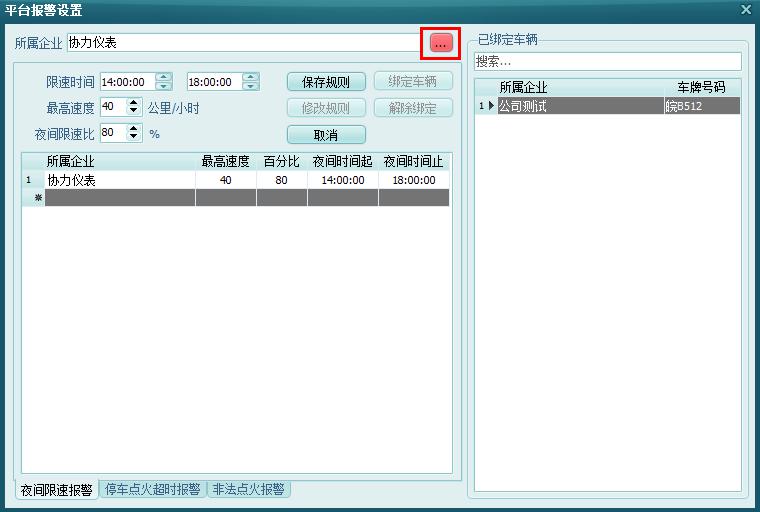
Task: Click the 所属企业 text field
Action: tap(245, 43)
